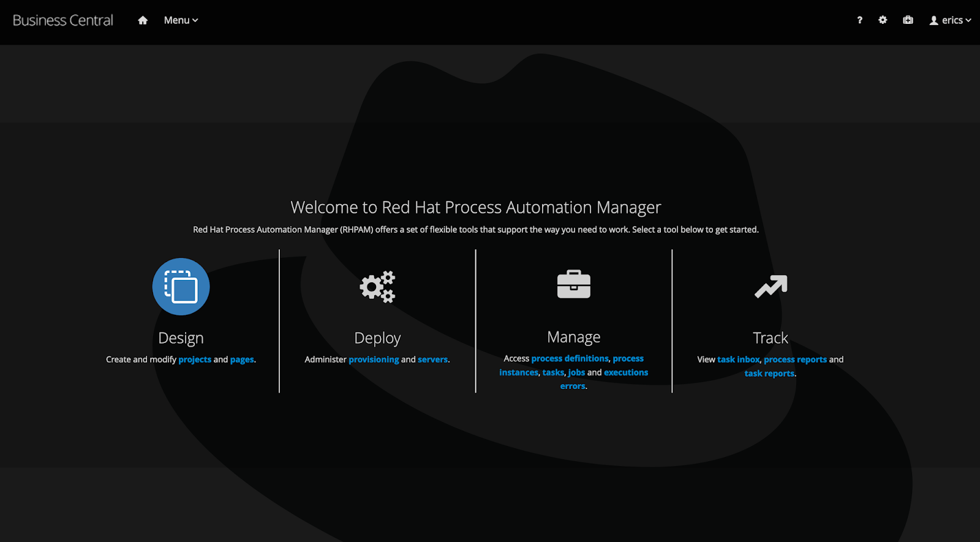Go to the tasks link under Manage

(x=553, y=372)
